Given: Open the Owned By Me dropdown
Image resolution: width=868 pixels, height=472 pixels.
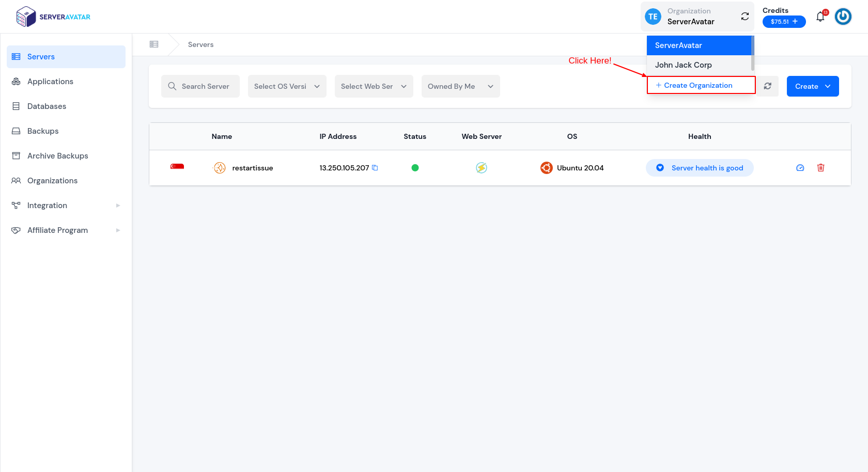Looking at the screenshot, I should 461,86.
